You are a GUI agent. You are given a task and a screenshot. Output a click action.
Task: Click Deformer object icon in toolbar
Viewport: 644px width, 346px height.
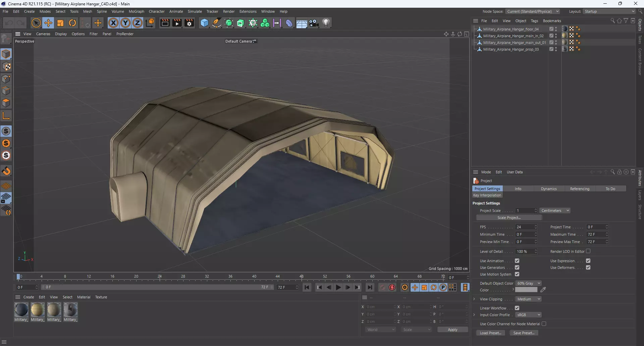click(x=289, y=23)
